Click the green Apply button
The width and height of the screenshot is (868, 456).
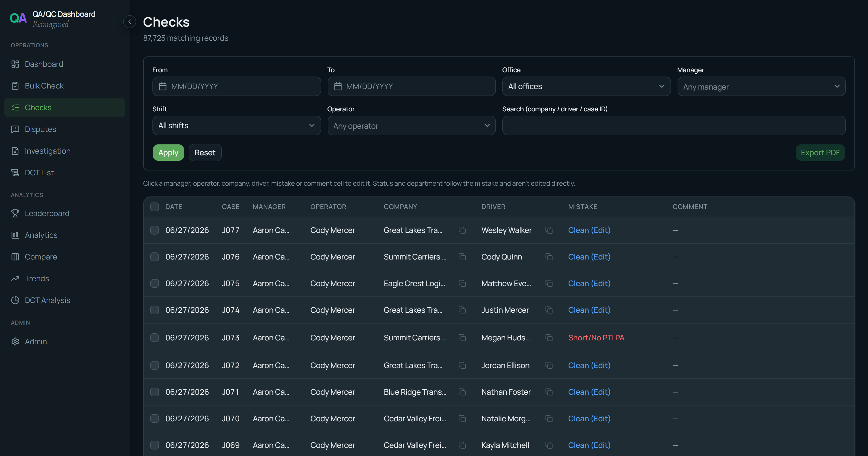tap(168, 153)
